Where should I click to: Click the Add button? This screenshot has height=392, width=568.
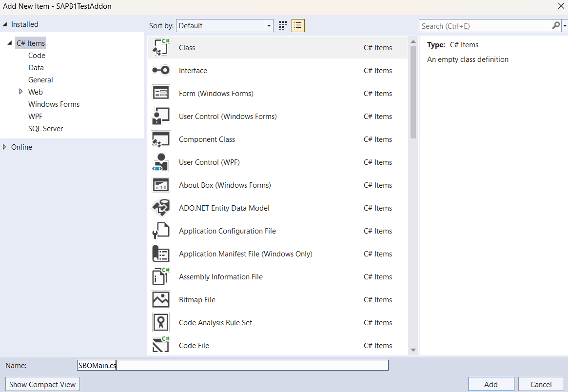491,384
